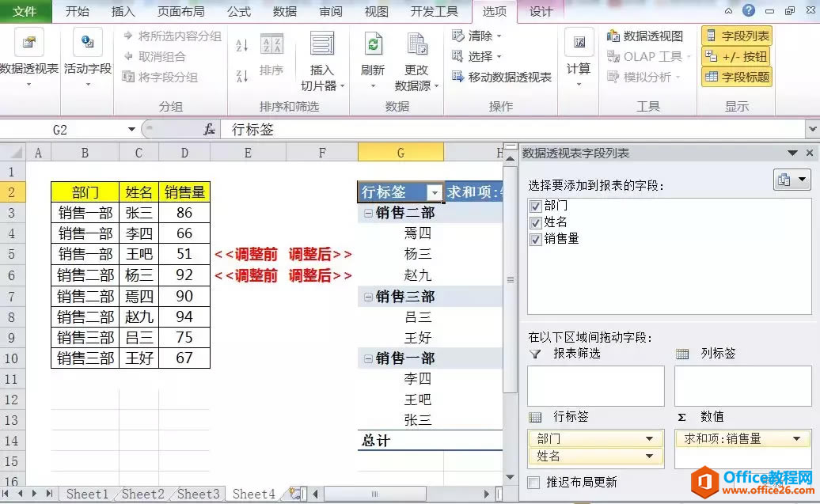820x504 pixels.
Task: Uncheck the 销售量 field checkbox
Action: tap(535, 240)
